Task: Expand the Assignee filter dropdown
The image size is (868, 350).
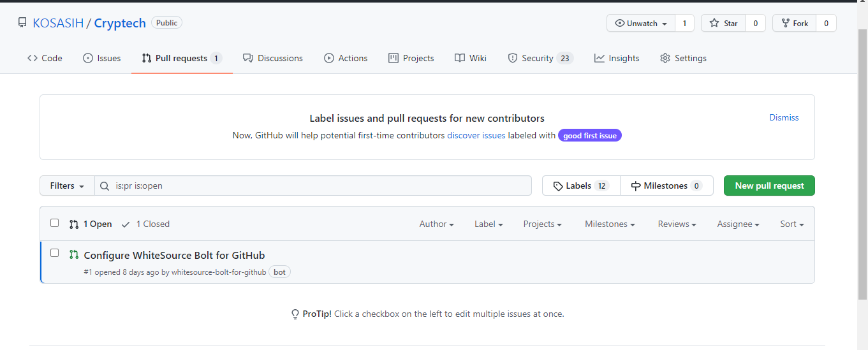Action: tap(738, 224)
